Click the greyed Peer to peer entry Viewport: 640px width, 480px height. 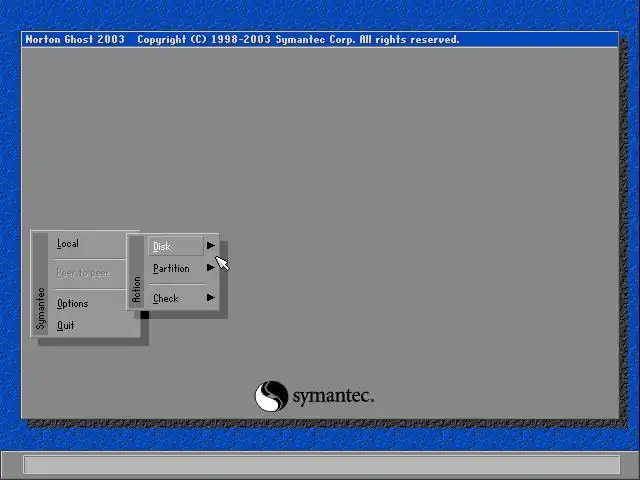point(83,273)
